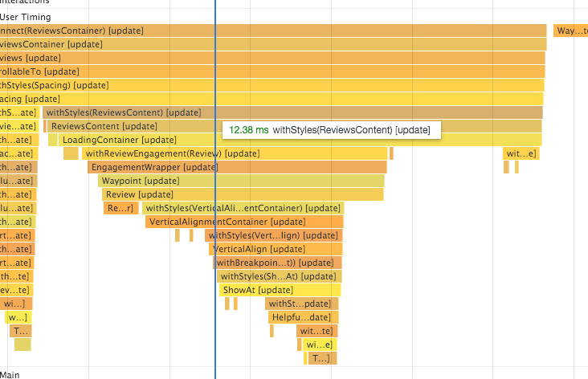Select the Way...t bar at right edge

pos(570,31)
